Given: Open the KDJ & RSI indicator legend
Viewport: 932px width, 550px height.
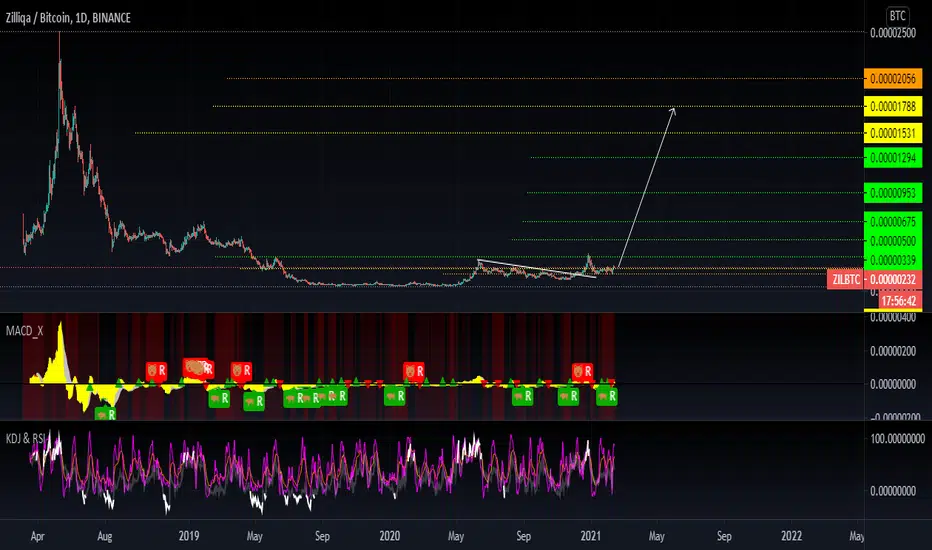Looking at the screenshot, I should pos(25,438).
